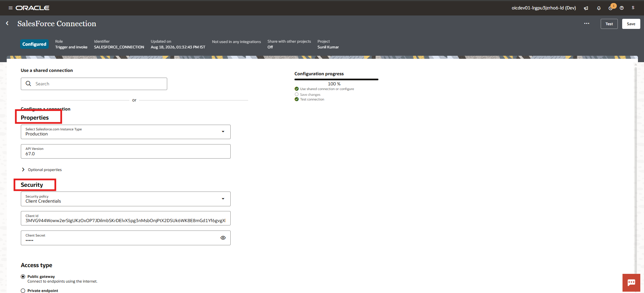Click the 100 % progress value

334,84
